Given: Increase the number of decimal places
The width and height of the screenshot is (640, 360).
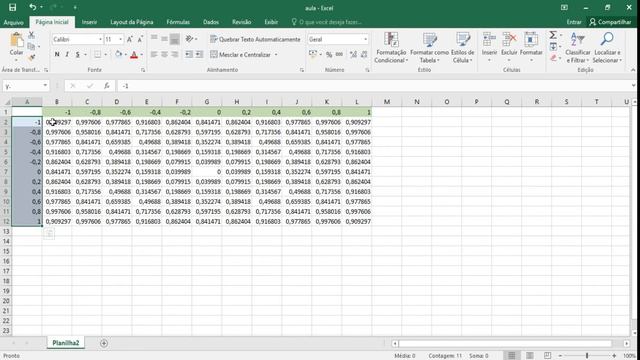Looking at the screenshot, I should coord(353,55).
